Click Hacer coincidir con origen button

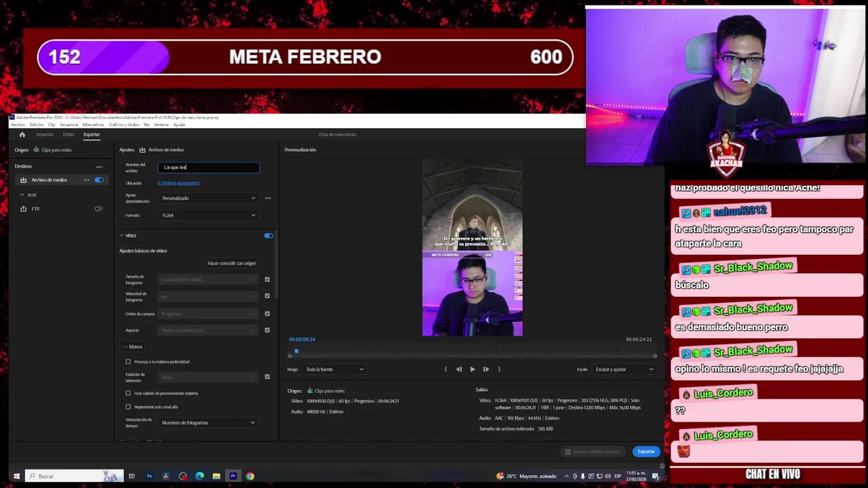click(x=232, y=263)
